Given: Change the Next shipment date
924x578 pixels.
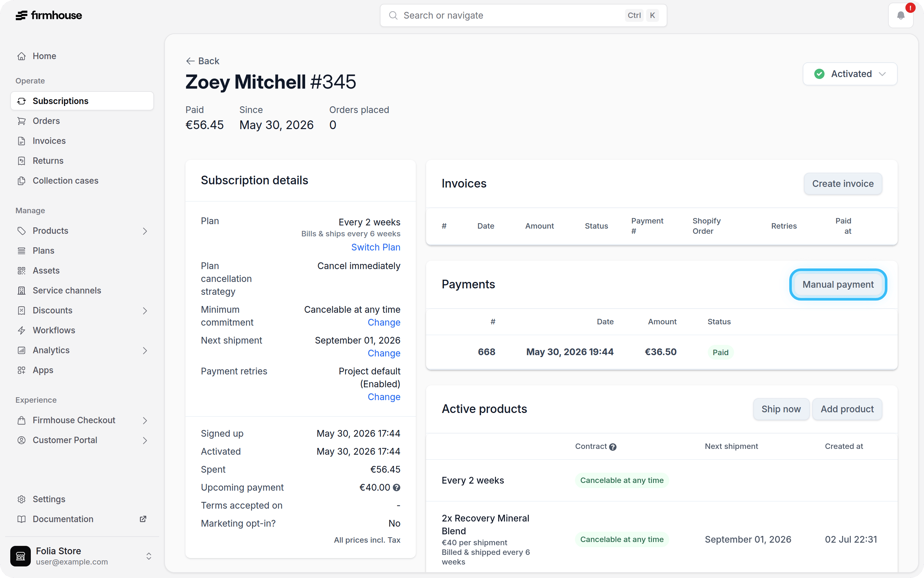Looking at the screenshot, I should [x=384, y=353].
